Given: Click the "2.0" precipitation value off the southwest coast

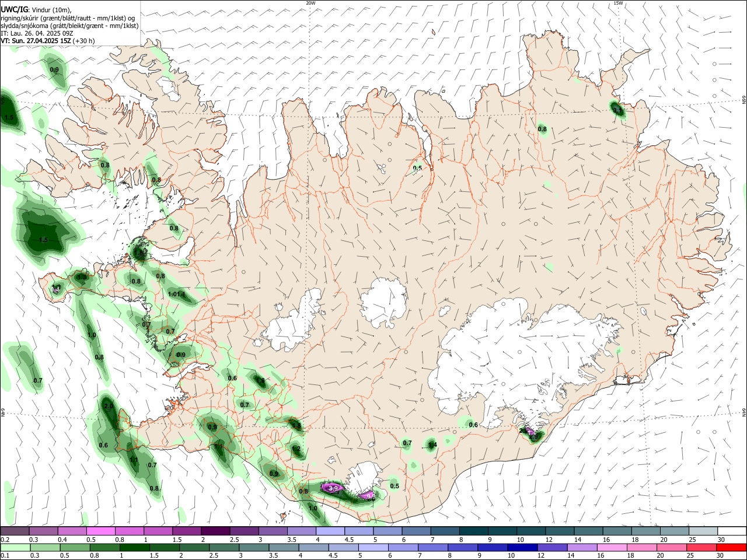Looking at the screenshot, I should (109, 406).
